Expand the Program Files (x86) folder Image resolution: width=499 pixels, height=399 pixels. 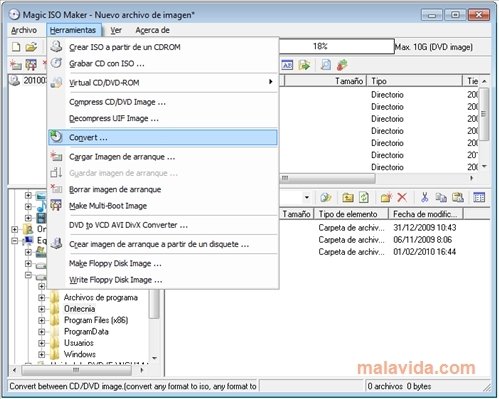(x=42, y=320)
